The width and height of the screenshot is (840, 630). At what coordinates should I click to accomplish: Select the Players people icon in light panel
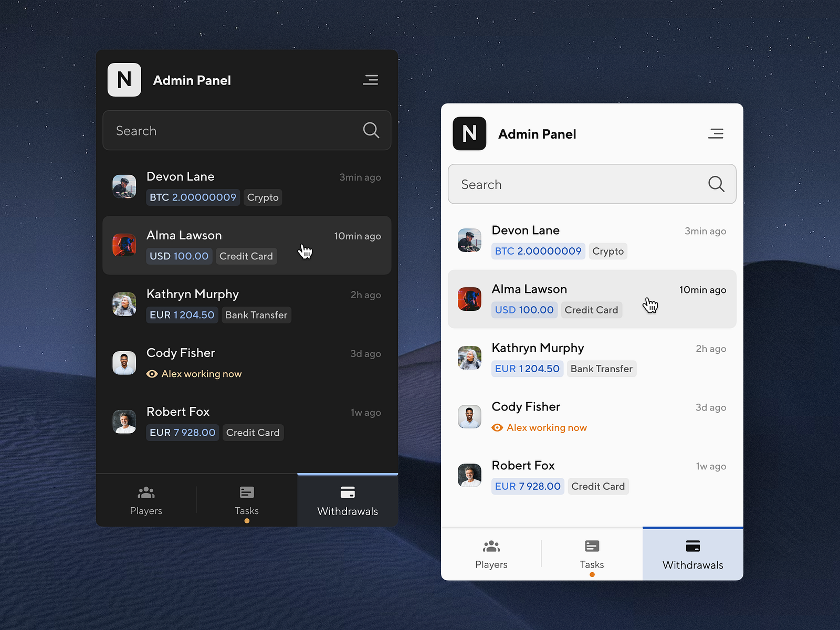click(491, 546)
